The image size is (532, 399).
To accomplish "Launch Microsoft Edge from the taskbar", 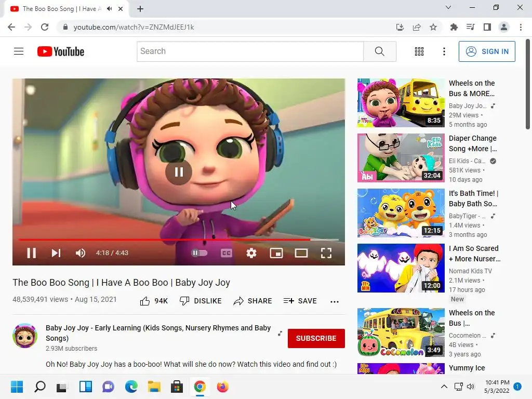I will tap(131, 387).
